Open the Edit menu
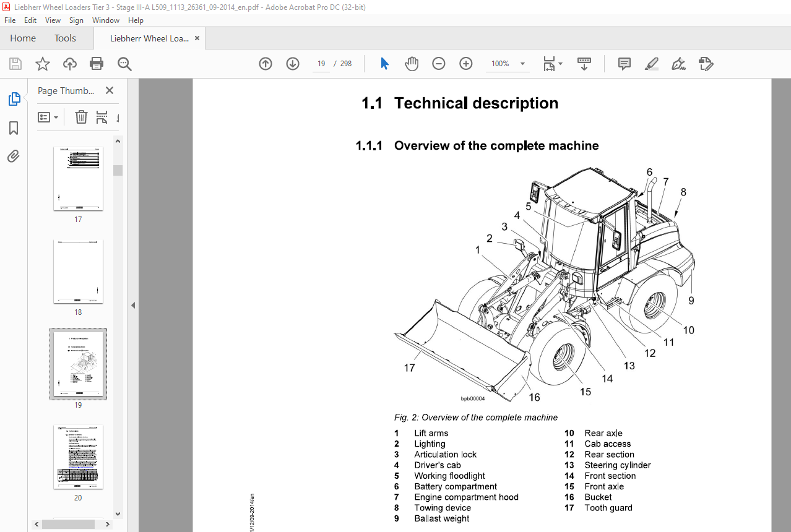The image size is (791, 532). [30, 20]
